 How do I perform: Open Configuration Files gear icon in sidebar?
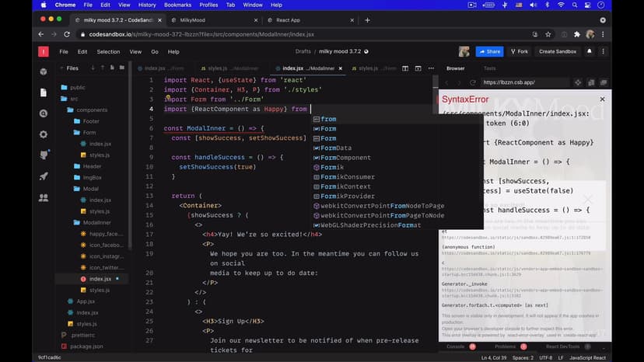point(44,134)
